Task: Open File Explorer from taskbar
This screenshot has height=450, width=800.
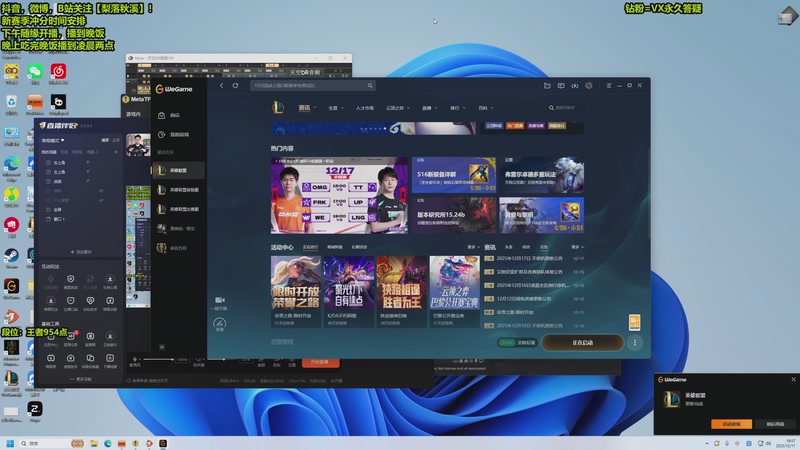Action: click(94, 443)
